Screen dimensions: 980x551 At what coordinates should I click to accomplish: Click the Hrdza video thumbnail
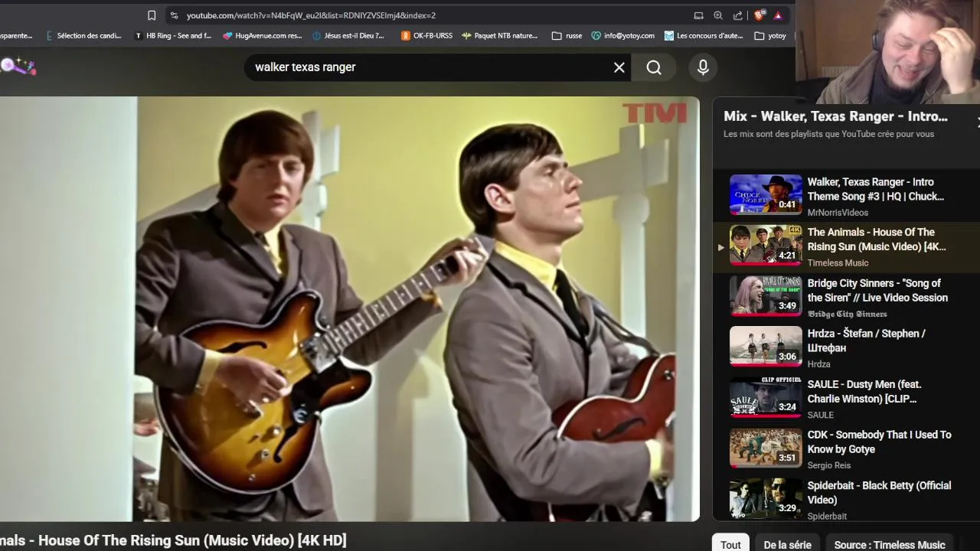[x=766, y=346]
